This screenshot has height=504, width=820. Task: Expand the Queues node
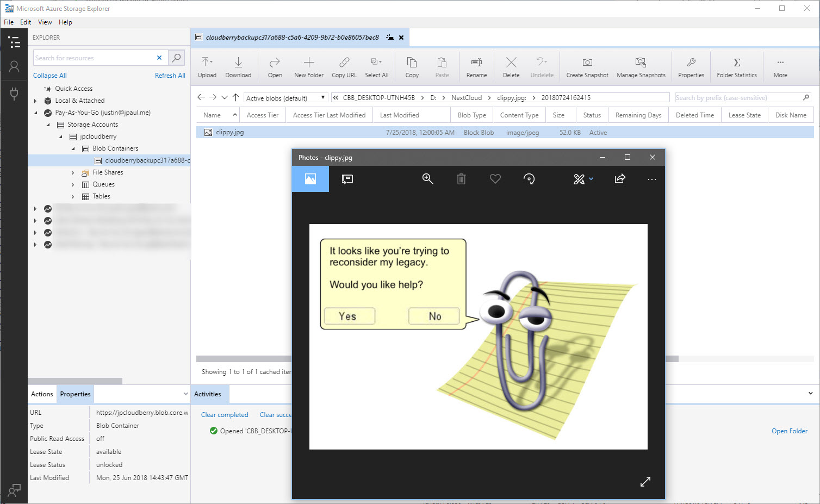pos(73,184)
